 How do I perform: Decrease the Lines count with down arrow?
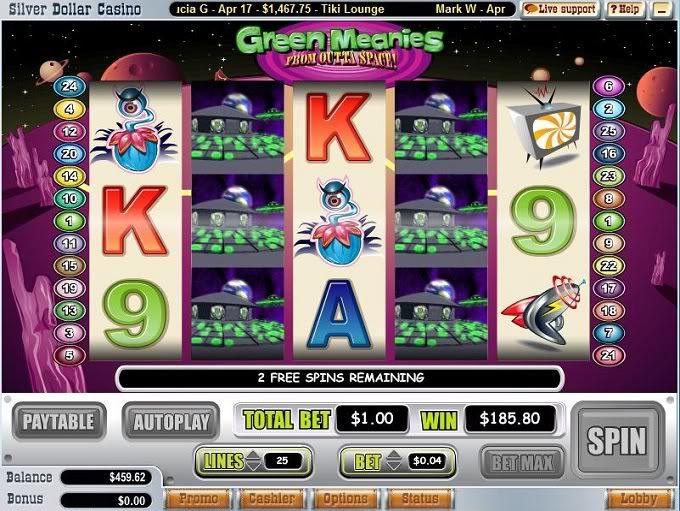pos(253,466)
